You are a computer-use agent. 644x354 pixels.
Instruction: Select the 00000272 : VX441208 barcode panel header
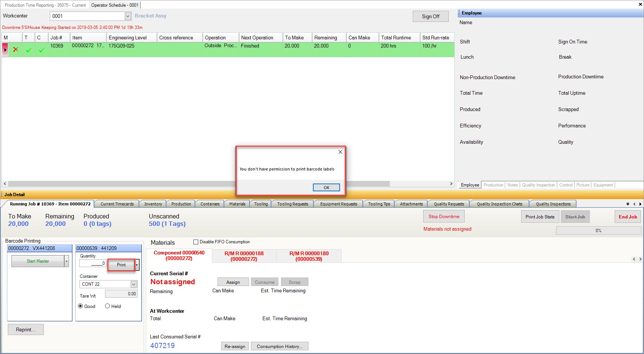click(40, 248)
